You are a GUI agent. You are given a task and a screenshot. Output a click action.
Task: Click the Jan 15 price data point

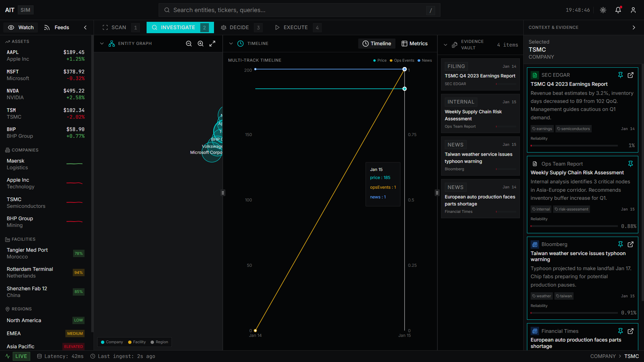(x=405, y=89)
